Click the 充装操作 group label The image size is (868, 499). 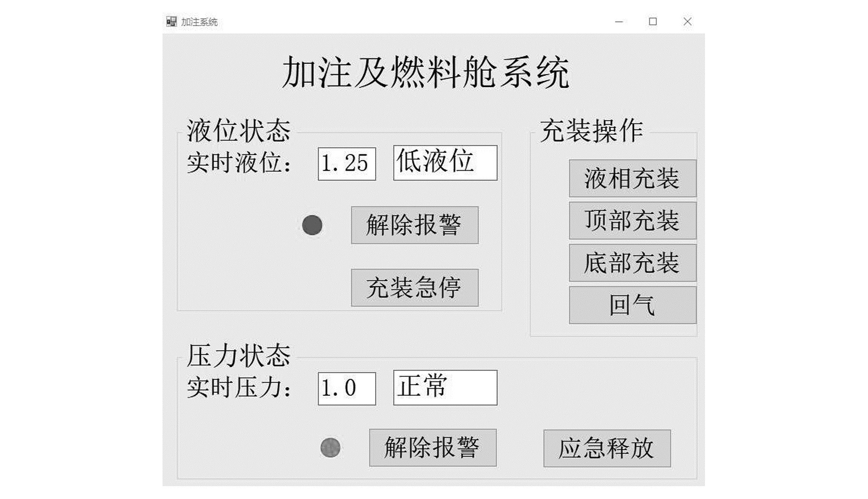click(x=591, y=131)
